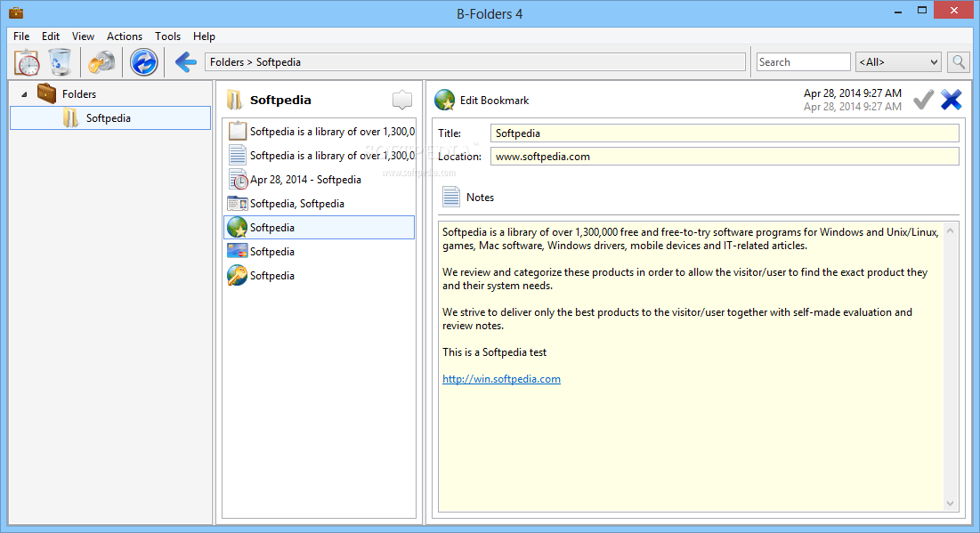Go back with the blue arrow
This screenshot has height=533, width=980.
(186, 62)
